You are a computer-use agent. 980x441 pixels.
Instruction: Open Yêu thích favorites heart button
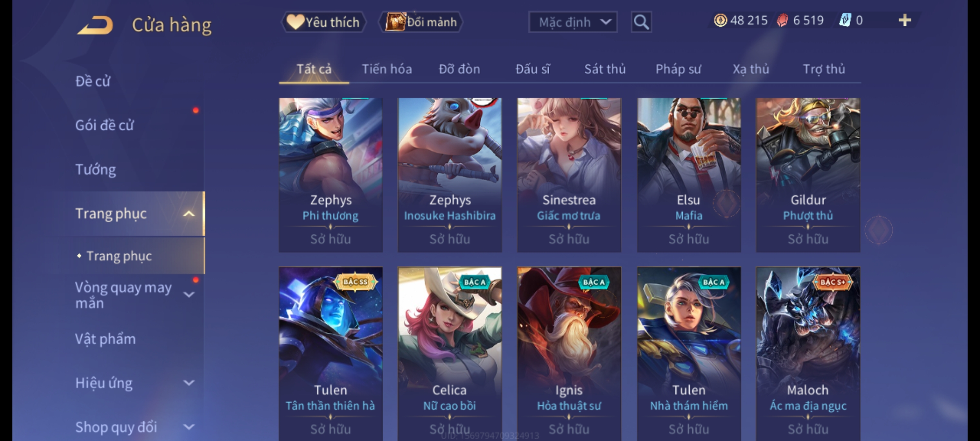tap(323, 22)
